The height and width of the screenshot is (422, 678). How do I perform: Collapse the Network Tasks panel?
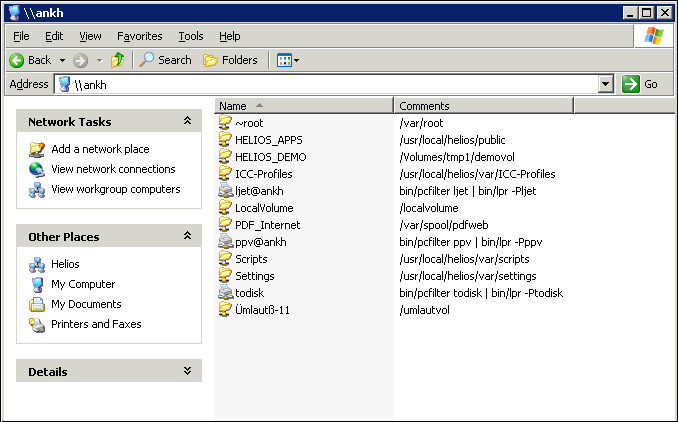pos(187,121)
